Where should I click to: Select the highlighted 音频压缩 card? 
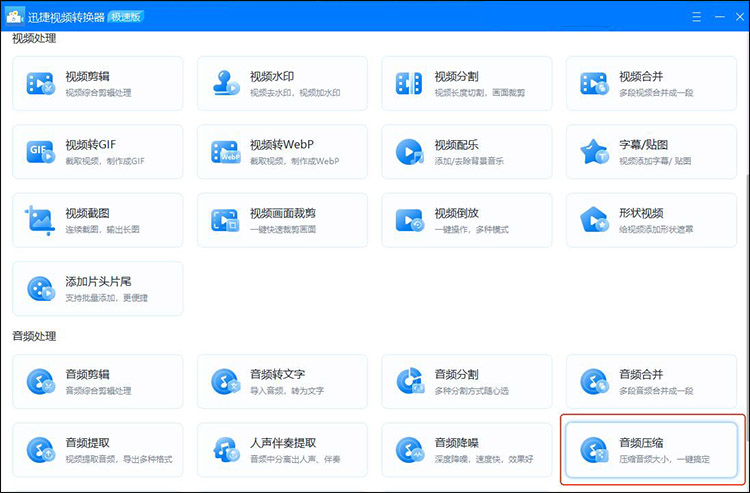coord(652,450)
